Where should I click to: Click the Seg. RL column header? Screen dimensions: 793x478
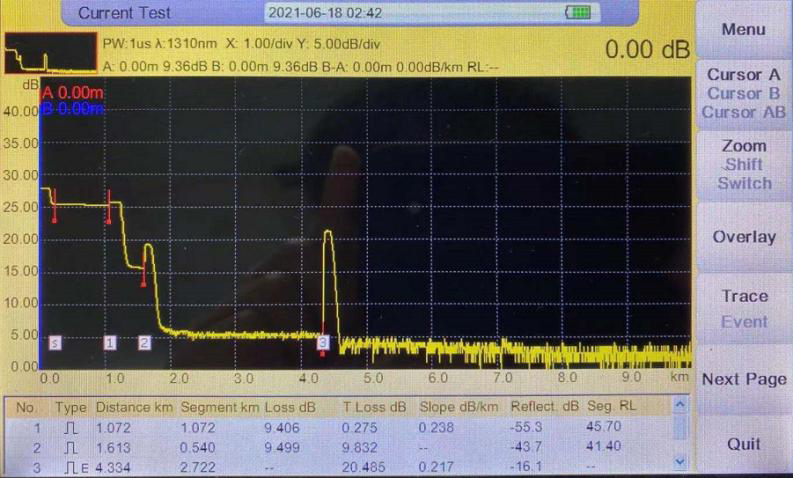point(611,406)
